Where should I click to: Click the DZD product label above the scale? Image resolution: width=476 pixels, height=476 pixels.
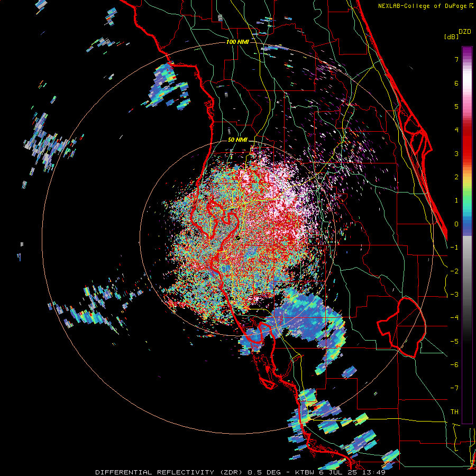coord(465,32)
